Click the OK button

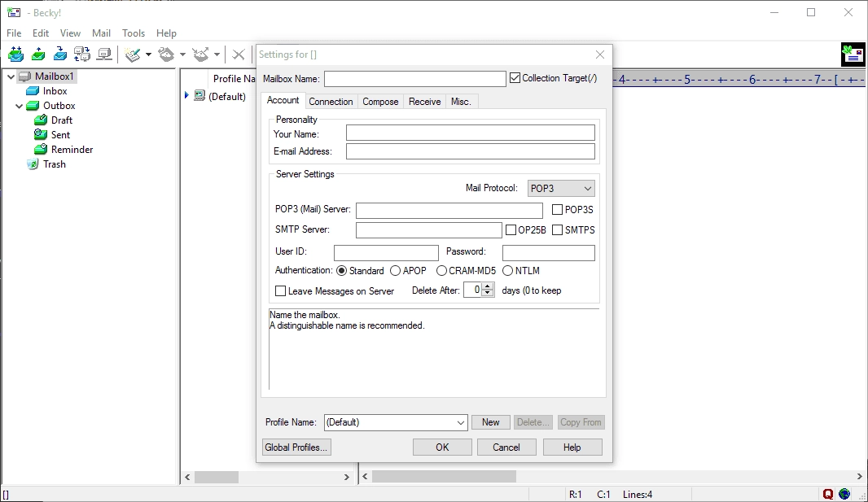pos(442,447)
